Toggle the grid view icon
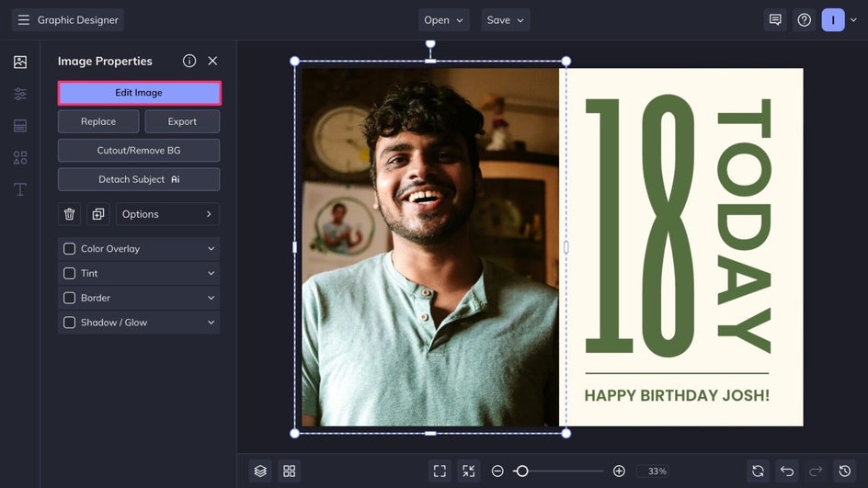868x488 pixels. click(289, 471)
